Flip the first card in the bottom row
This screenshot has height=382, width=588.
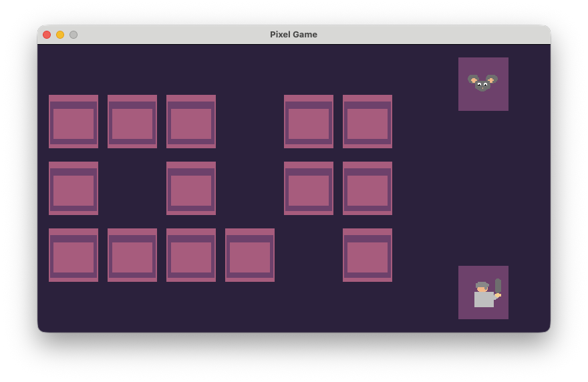[73, 255]
